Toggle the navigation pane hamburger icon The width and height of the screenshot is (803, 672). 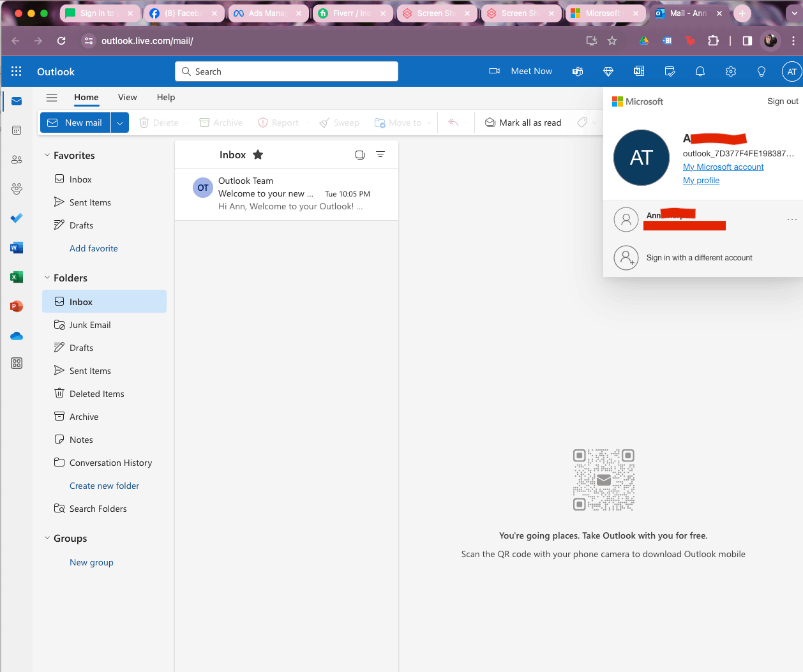52,98
